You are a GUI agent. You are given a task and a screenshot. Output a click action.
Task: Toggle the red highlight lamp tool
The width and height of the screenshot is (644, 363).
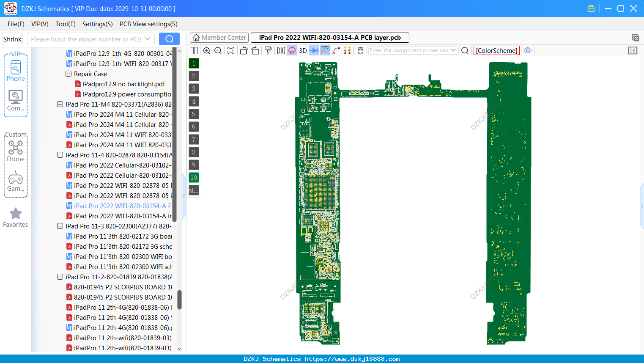[x=292, y=50]
